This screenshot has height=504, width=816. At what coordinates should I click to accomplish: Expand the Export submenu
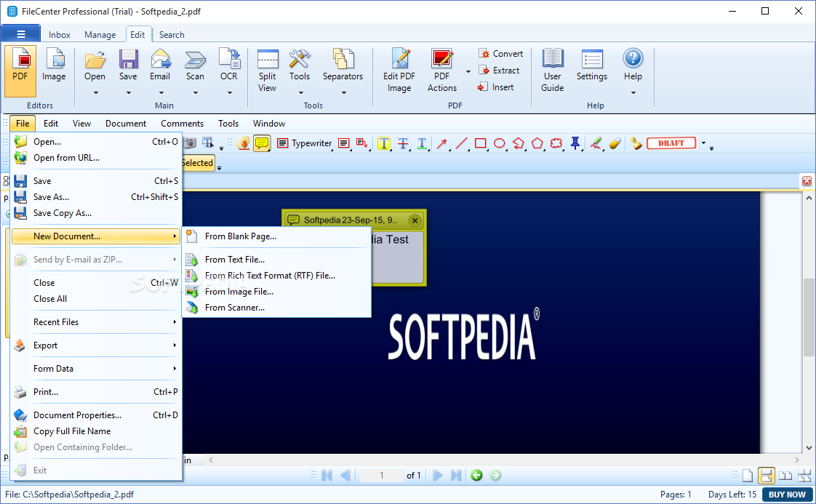point(96,345)
